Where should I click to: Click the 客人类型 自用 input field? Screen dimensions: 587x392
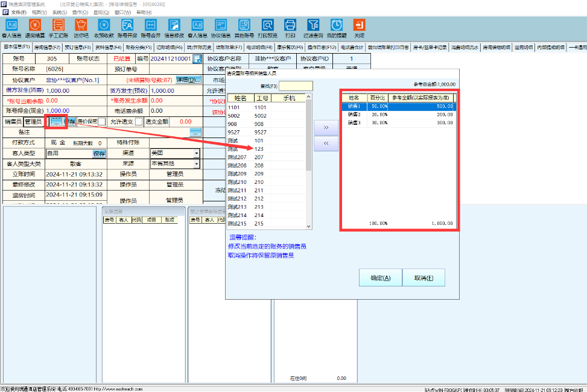pyautogui.click(x=69, y=154)
